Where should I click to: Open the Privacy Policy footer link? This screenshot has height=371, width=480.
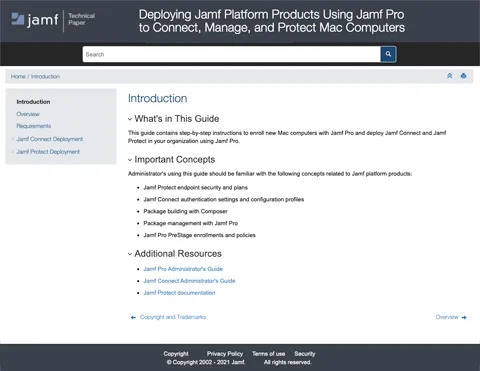[x=225, y=354]
